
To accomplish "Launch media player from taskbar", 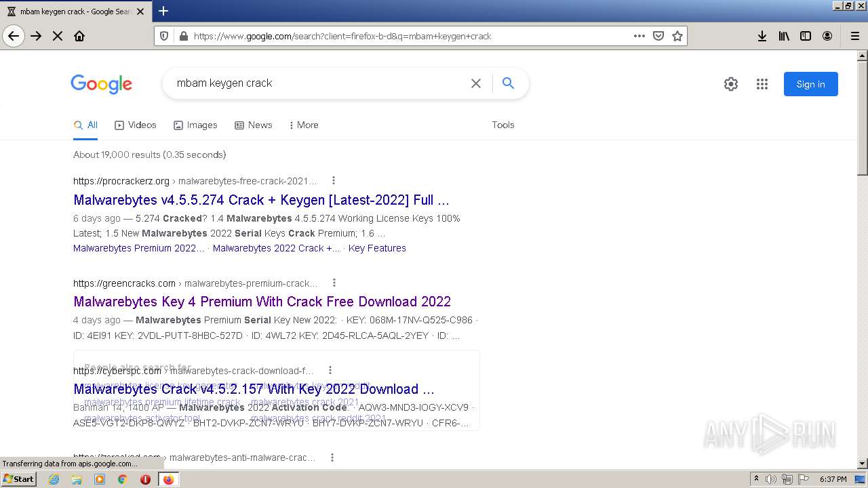I will [100, 479].
